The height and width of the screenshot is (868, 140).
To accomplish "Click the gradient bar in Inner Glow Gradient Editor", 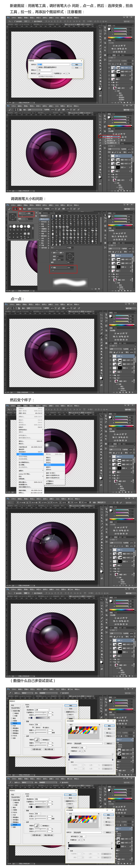I will point(91,757).
